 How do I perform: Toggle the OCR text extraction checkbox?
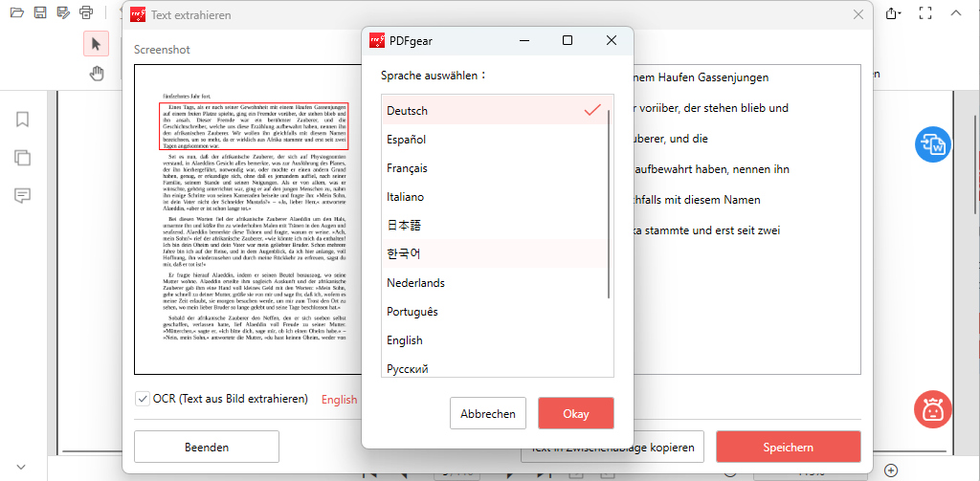144,399
